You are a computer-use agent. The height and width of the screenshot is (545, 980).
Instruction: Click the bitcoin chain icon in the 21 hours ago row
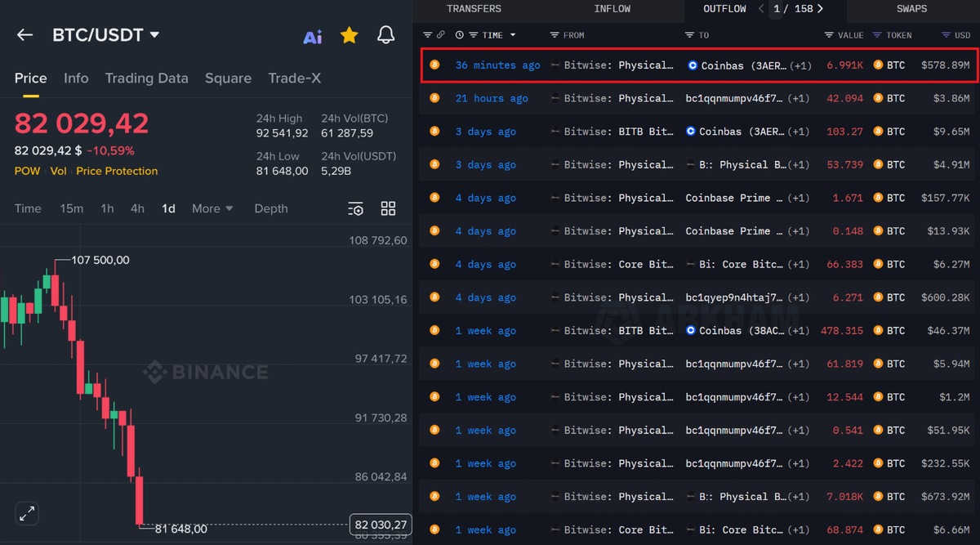[x=434, y=98]
